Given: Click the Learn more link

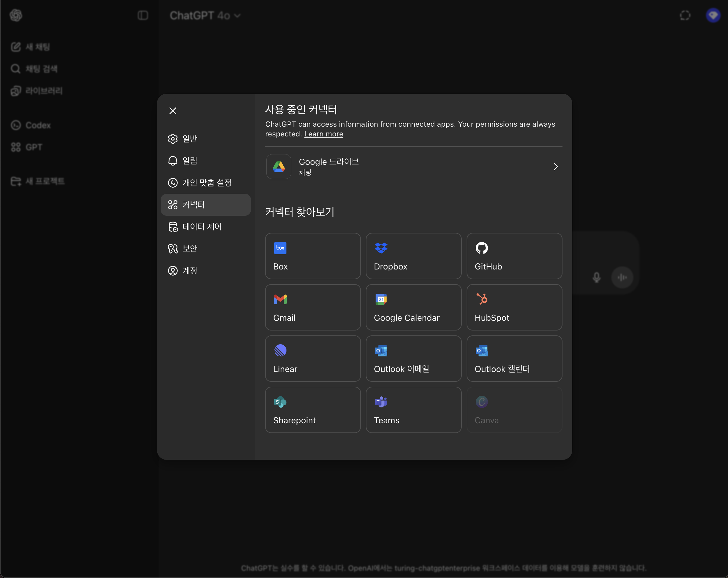Looking at the screenshot, I should tap(323, 134).
